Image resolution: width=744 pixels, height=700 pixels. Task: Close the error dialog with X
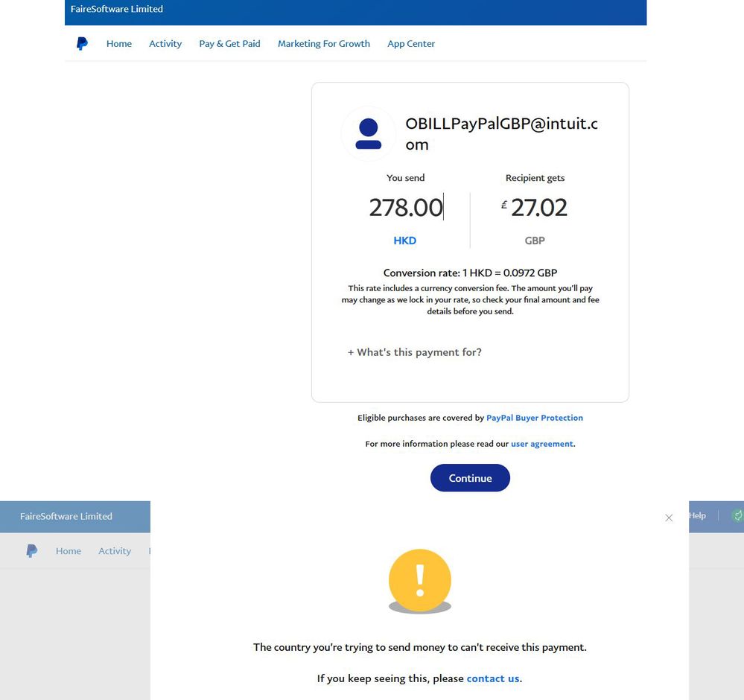pyautogui.click(x=669, y=518)
